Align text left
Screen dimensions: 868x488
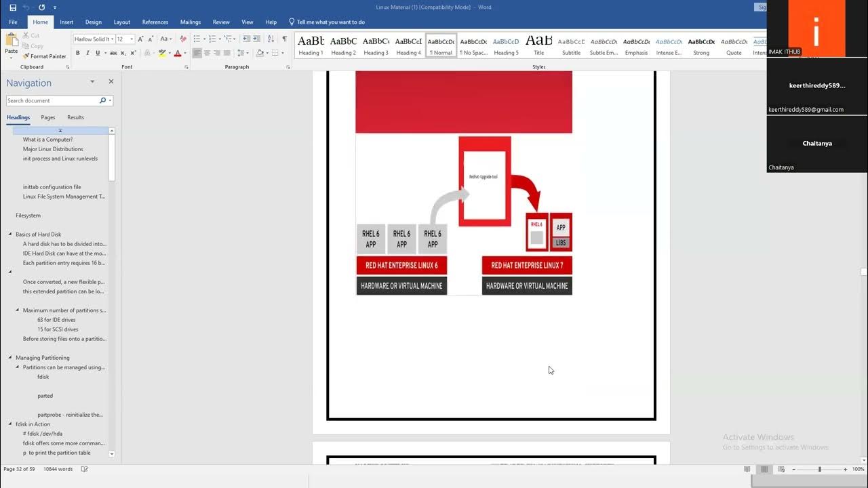click(197, 53)
